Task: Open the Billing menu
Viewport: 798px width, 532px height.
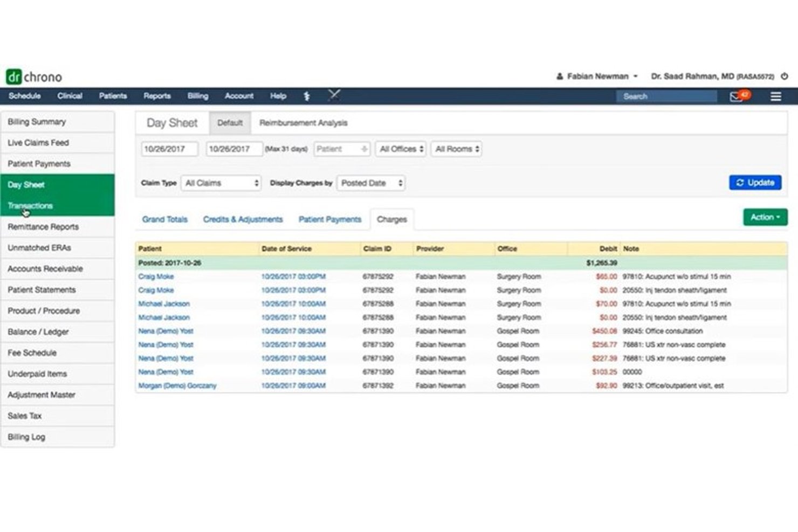Action: click(x=198, y=96)
